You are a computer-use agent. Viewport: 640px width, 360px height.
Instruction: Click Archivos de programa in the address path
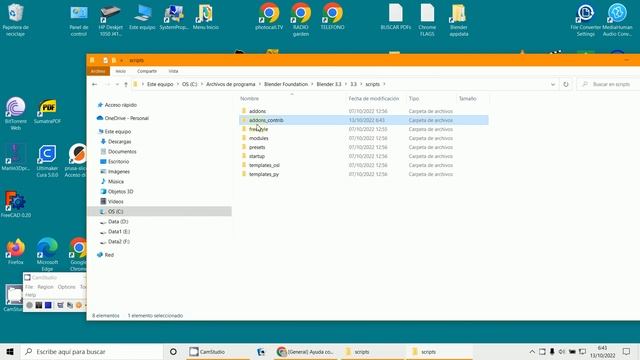[231, 84]
